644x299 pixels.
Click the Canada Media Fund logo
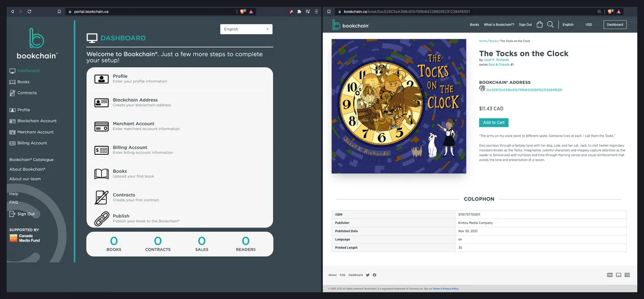pos(25,238)
